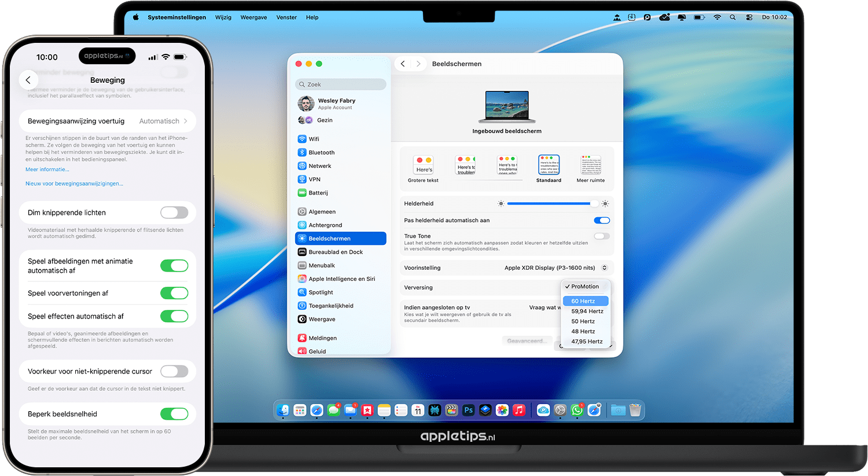The height and width of the screenshot is (476, 868).
Task: Open Geluid in the sidebar
Action: (340, 351)
